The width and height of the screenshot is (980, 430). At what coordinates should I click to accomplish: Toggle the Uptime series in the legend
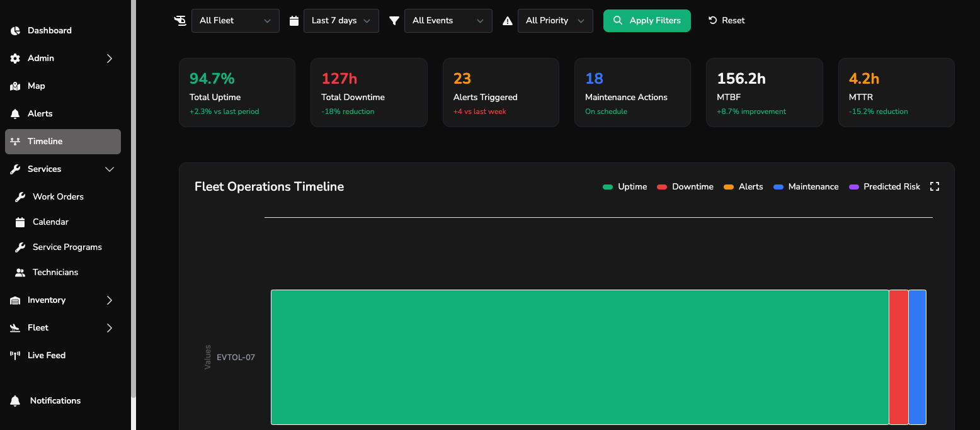click(624, 186)
